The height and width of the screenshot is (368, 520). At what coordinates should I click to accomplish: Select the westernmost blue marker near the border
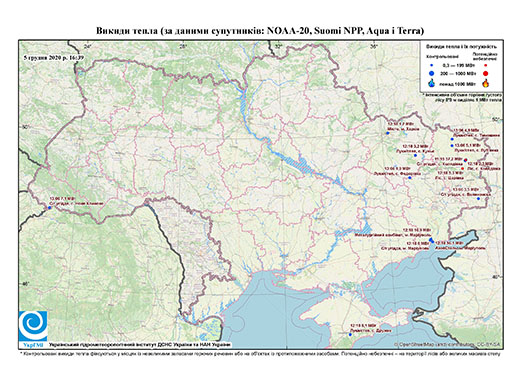pyautogui.click(x=49, y=208)
